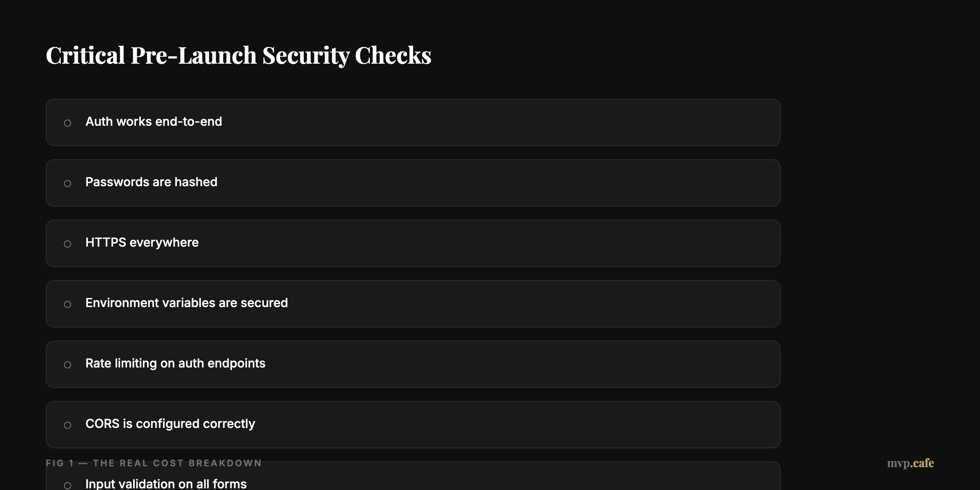This screenshot has width=980, height=490.
Task: Tick the 'HTTPS everywhere' circle
Action: point(68,243)
